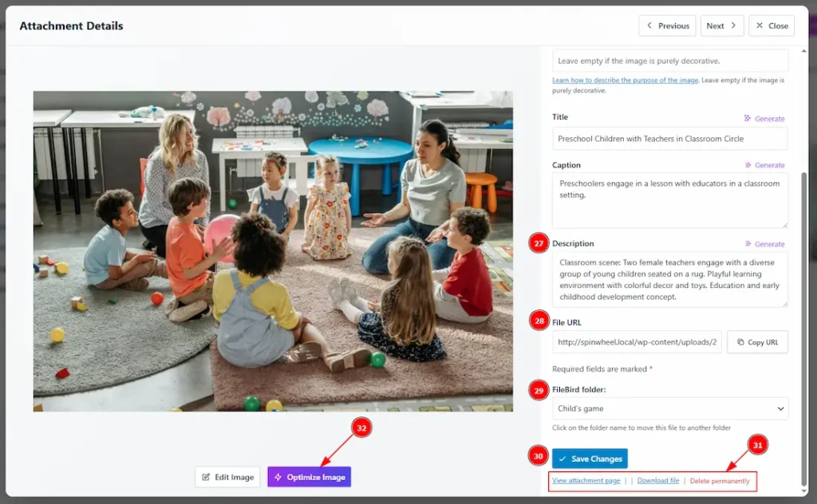
Task: Click the Optimize Image button
Action: click(309, 477)
